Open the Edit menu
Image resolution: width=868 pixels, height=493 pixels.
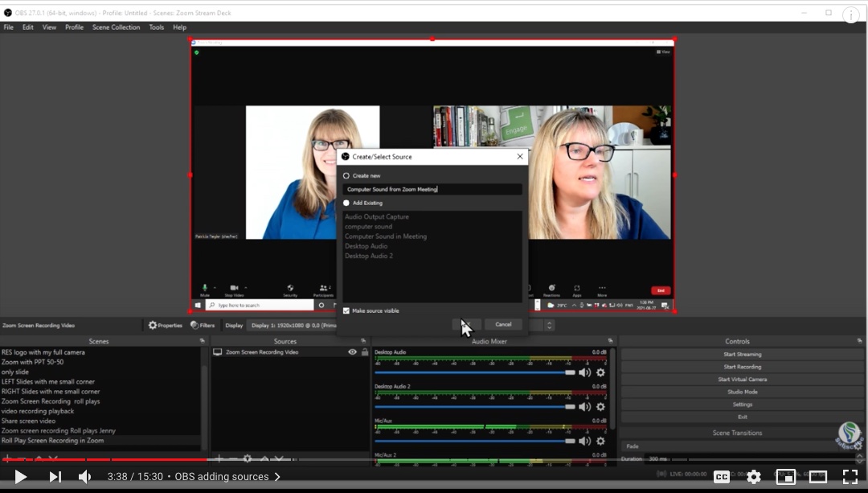[x=27, y=27]
